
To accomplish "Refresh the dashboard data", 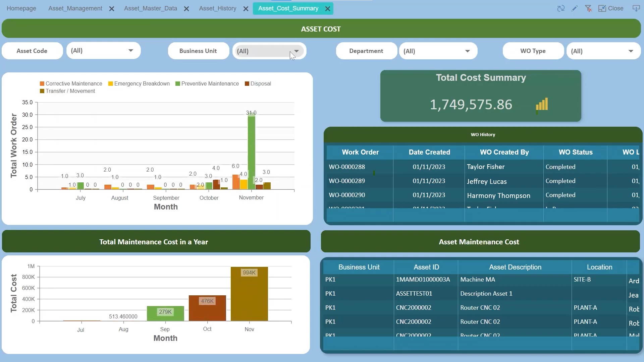I will coord(560,8).
